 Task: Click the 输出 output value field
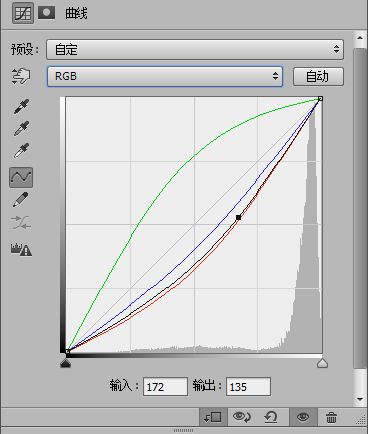(x=248, y=387)
